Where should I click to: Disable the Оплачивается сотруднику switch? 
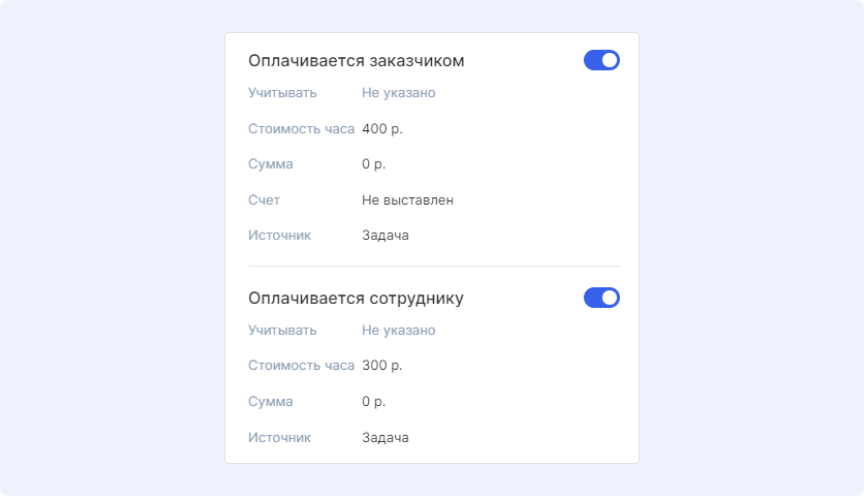click(601, 298)
